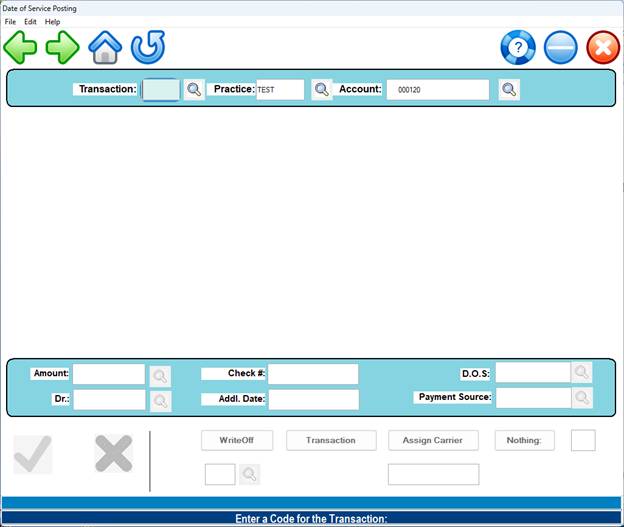Click the green back arrow icon
Image resolution: width=624 pixels, height=527 pixels.
(20, 47)
